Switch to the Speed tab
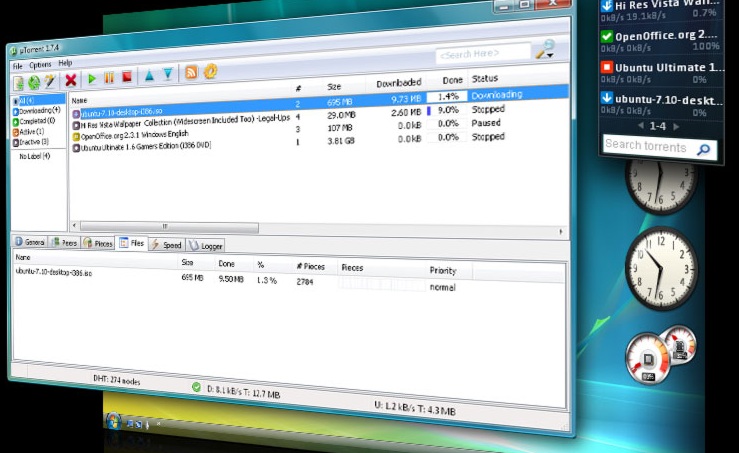The height and width of the screenshot is (453, 739). tap(166, 245)
